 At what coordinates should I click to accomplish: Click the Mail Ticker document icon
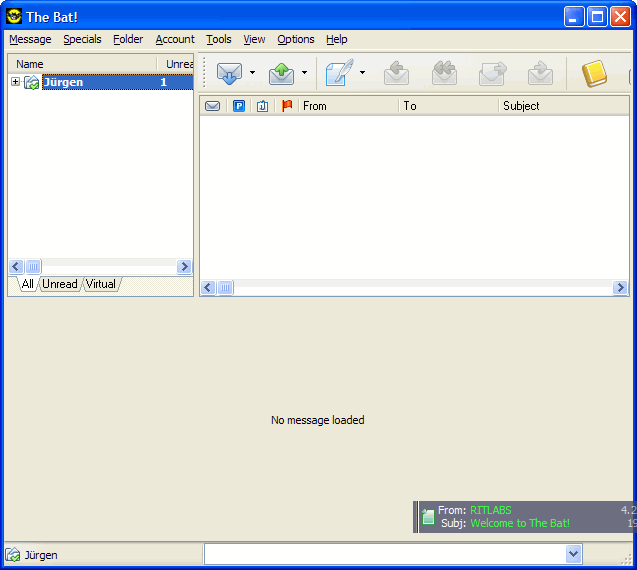click(428, 516)
